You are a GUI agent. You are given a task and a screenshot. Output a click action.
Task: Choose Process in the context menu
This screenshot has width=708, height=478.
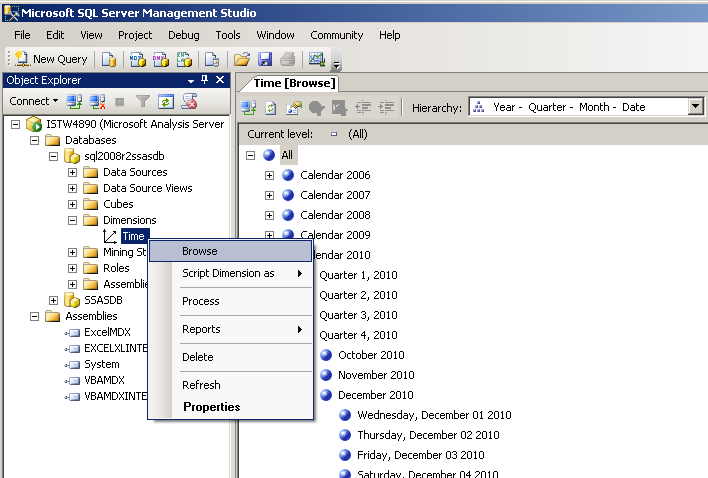coord(231,301)
